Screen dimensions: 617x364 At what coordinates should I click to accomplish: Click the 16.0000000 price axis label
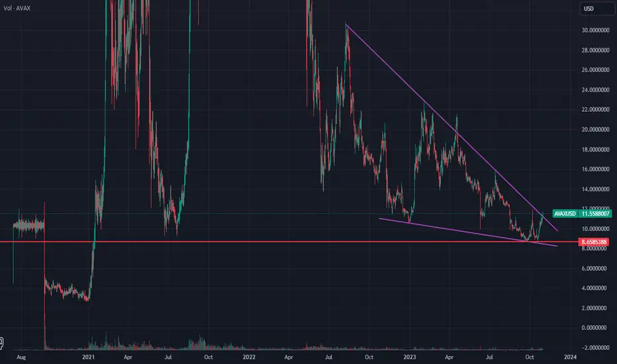(595, 169)
